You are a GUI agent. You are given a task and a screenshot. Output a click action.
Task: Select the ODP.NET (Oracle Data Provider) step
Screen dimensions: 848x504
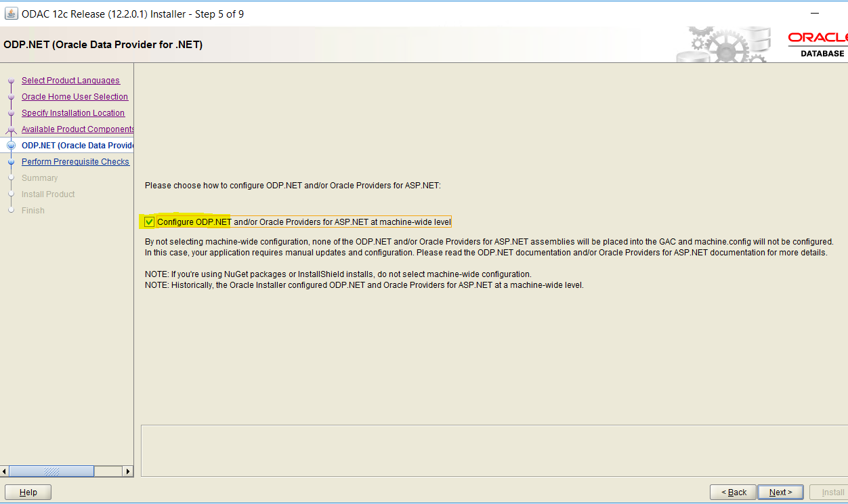tap(77, 146)
